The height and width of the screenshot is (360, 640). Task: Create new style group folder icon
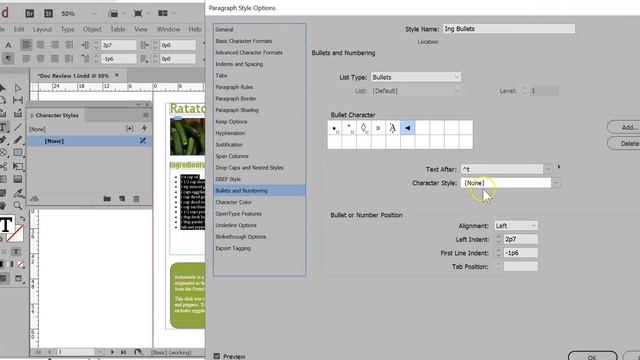pos(107,199)
